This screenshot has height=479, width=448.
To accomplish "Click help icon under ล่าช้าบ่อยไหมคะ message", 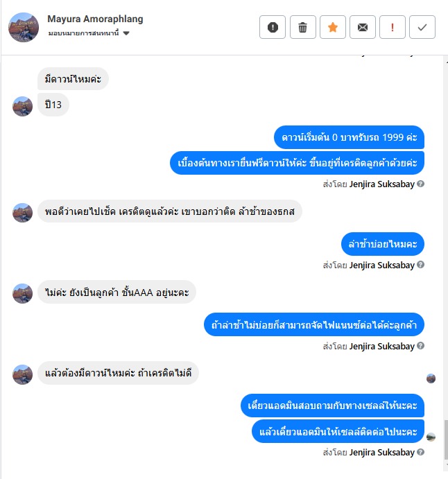I will point(420,265).
